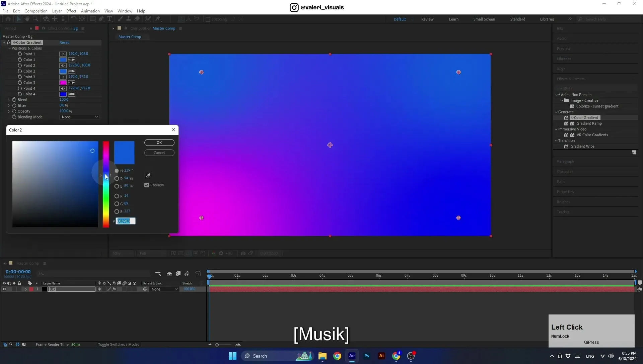This screenshot has height=364, width=643.
Task: Open the Animation menu
Action: [x=90, y=11]
